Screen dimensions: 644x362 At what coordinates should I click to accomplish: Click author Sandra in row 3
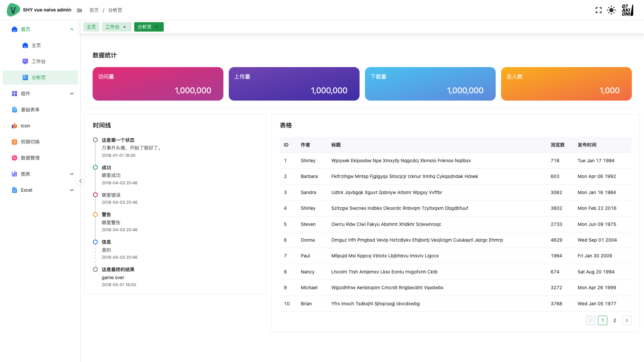[x=308, y=192]
